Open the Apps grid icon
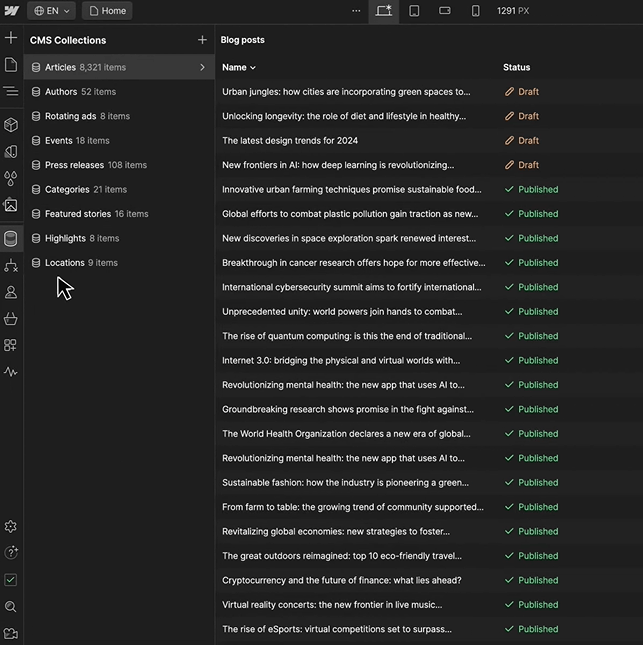 click(11, 345)
